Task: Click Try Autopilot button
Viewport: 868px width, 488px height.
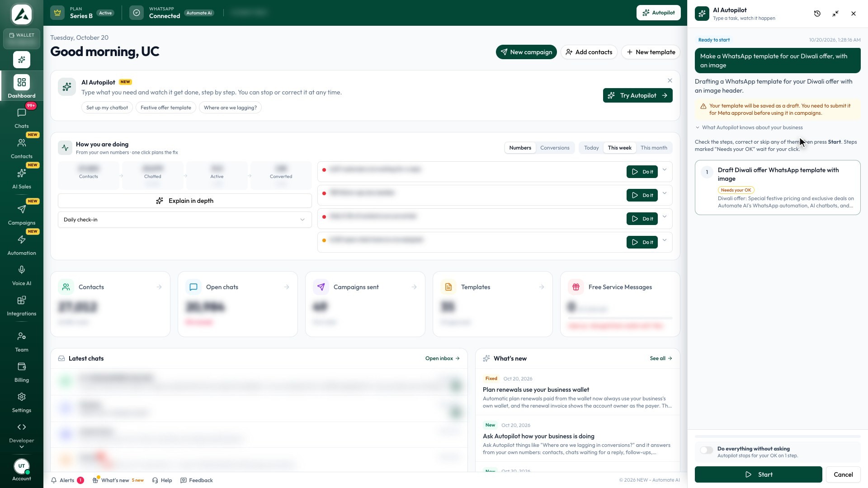Action: (x=637, y=95)
